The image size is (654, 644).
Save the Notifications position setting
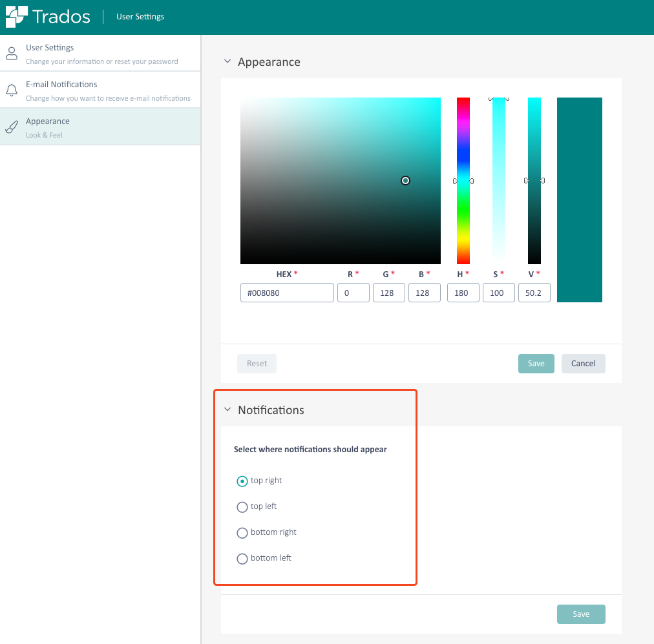click(580, 614)
